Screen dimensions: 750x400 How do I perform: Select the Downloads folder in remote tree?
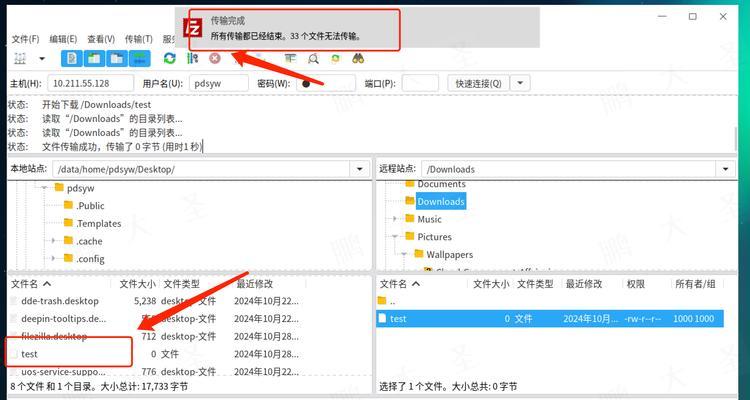[441, 201]
